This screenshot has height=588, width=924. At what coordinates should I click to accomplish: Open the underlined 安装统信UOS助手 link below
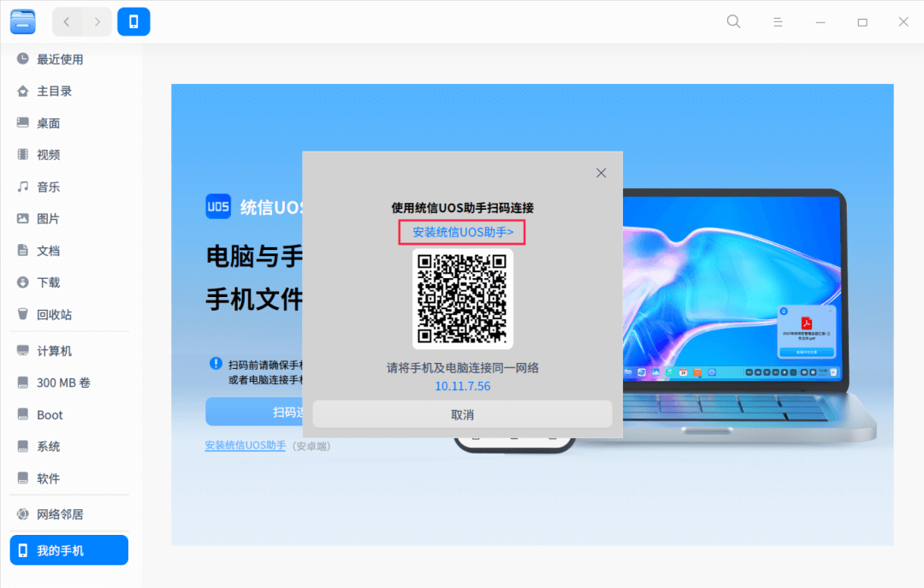pyautogui.click(x=246, y=446)
